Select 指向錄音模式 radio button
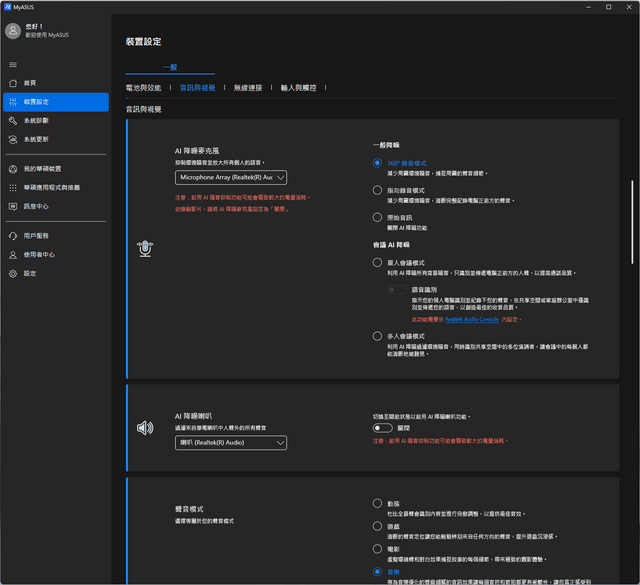This screenshot has height=585, width=640. 377,190
